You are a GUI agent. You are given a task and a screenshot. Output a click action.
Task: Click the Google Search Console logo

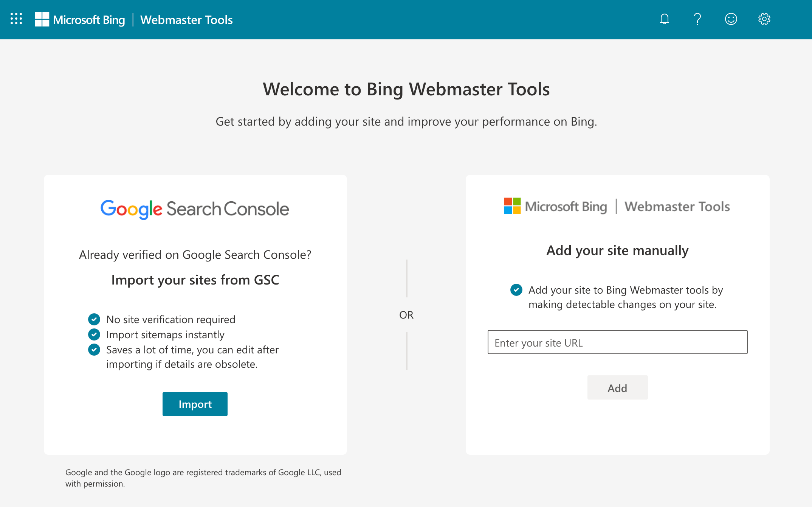click(x=195, y=208)
